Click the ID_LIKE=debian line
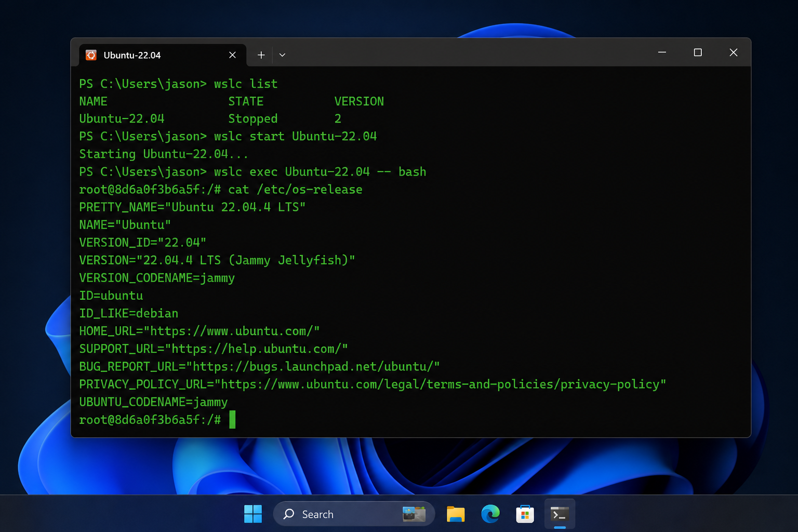Image resolution: width=798 pixels, height=532 pixels. 129,313
